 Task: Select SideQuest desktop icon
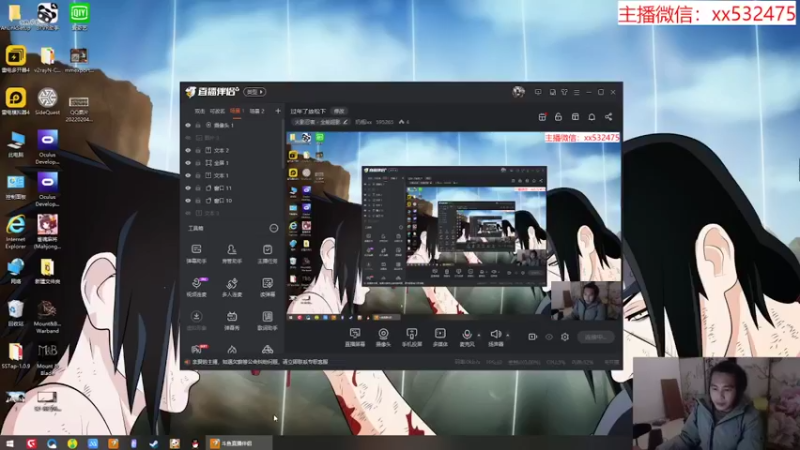point(47,102)
